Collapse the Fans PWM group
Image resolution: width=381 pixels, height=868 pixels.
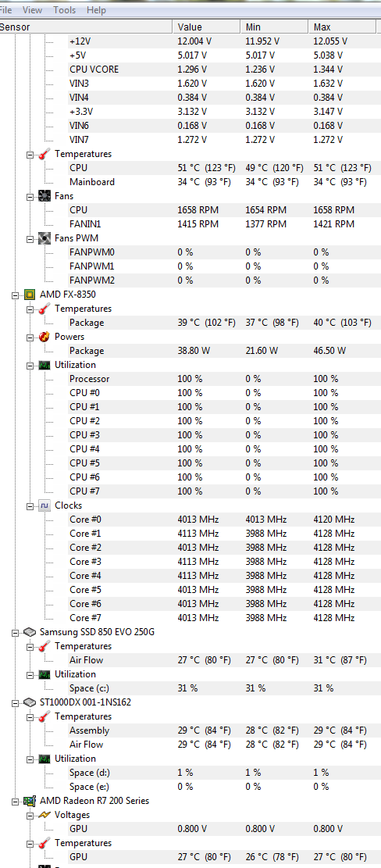pos(30,238)
